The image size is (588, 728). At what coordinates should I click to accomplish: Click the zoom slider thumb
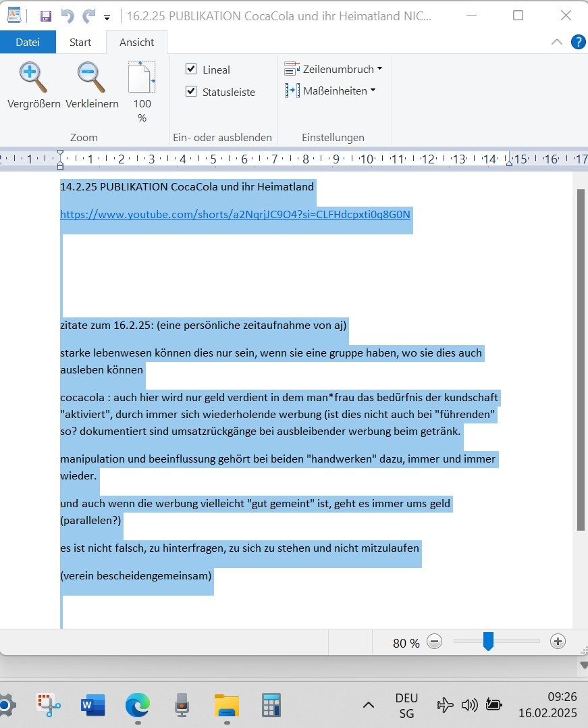click(x=488, y=641)
